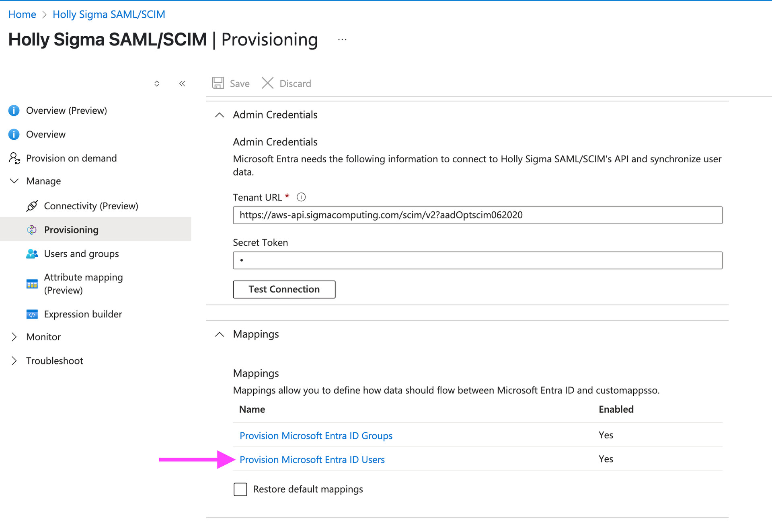Viewport: 772px width, 532px height.
Task: Click the Discard X icon
Action: (267, 83)
